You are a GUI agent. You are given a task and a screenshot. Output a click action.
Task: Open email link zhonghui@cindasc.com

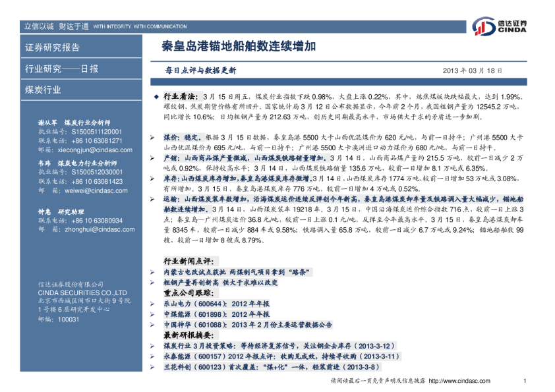[x=88, y=229]
